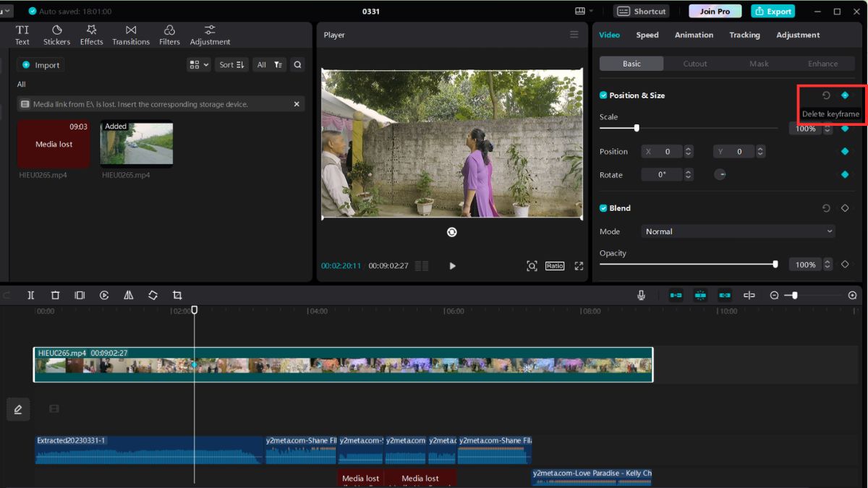Open the Stickers panel
The image size is (868, 488).
(56, 33)
